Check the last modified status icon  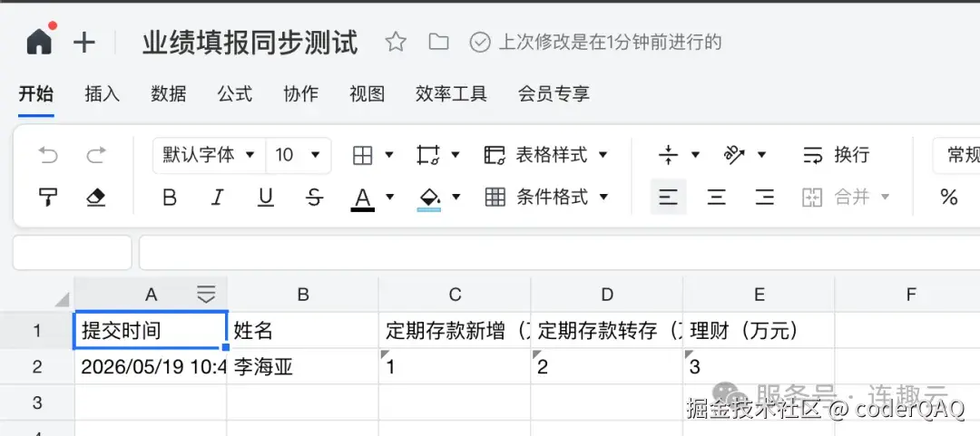(479, 42)
